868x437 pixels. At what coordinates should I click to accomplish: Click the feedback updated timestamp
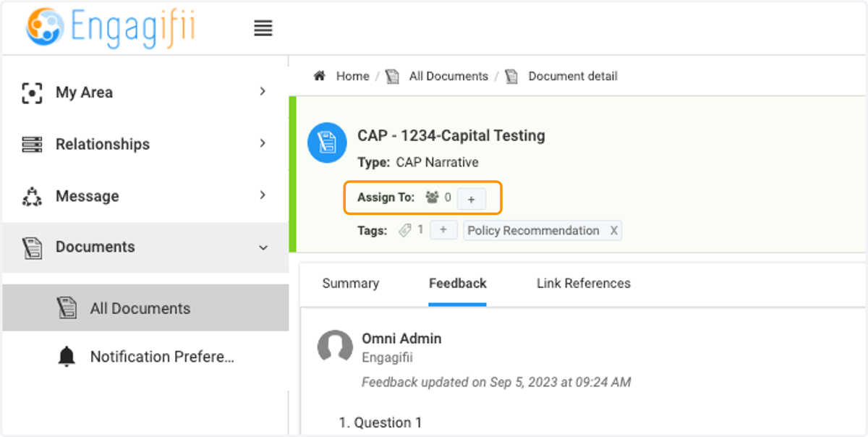tap(496, 382)
